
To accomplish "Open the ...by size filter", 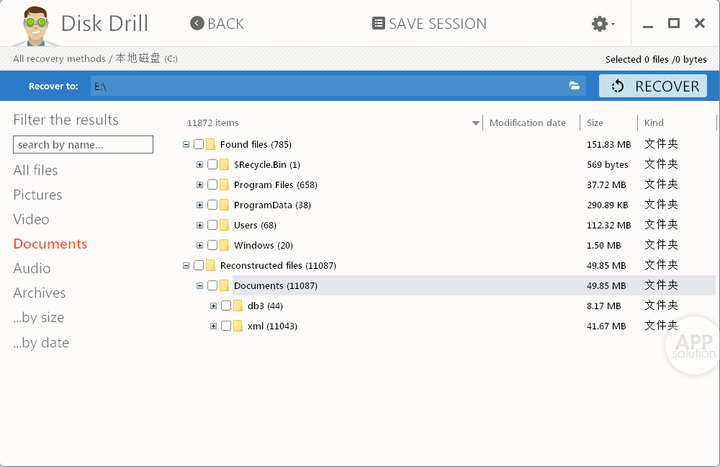I will coord(39,318).
